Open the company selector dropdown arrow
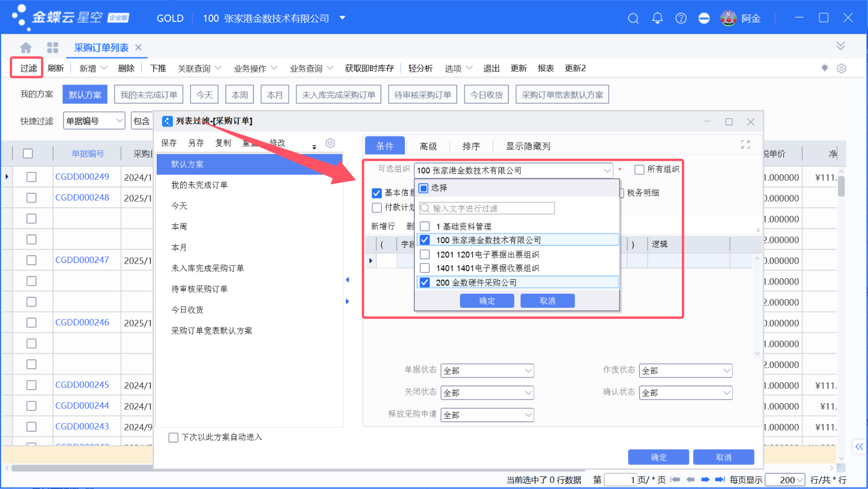The height and width of the screenshot is (489, 868). (342, 18)
